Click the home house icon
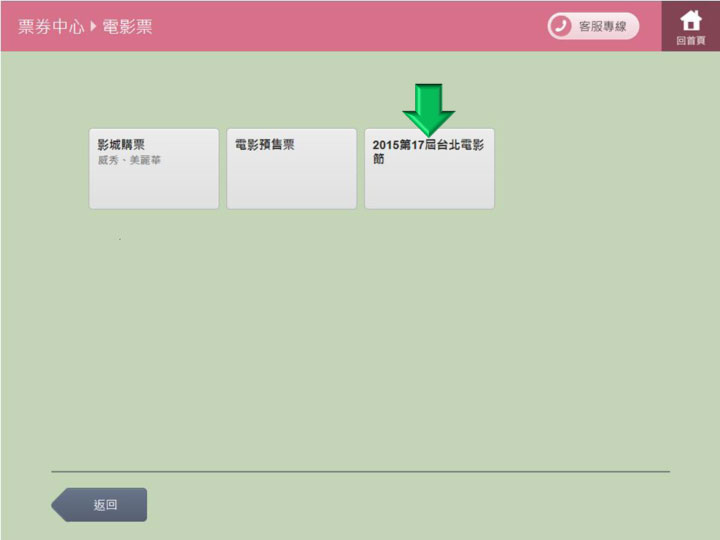The width and height of the screenshot is (720, 540). click(x=690, y=20)
